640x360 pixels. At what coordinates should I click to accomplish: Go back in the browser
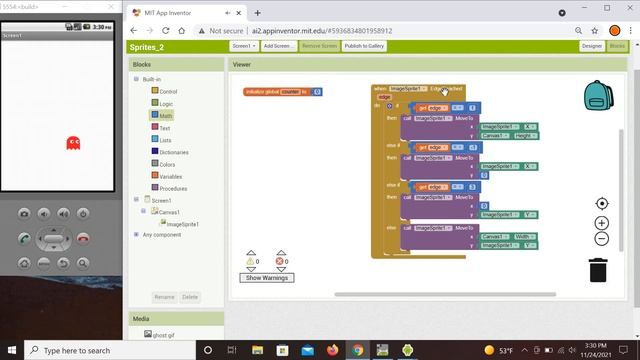[133, 31]
